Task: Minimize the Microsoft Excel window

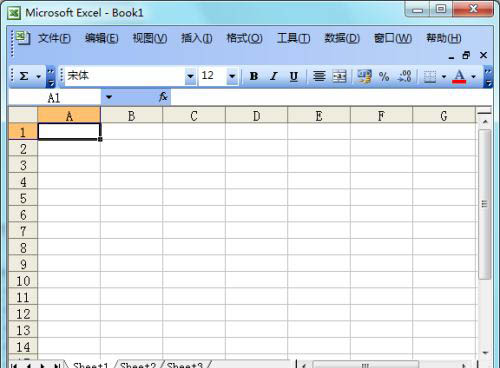Action: click(x=417, y=9)
